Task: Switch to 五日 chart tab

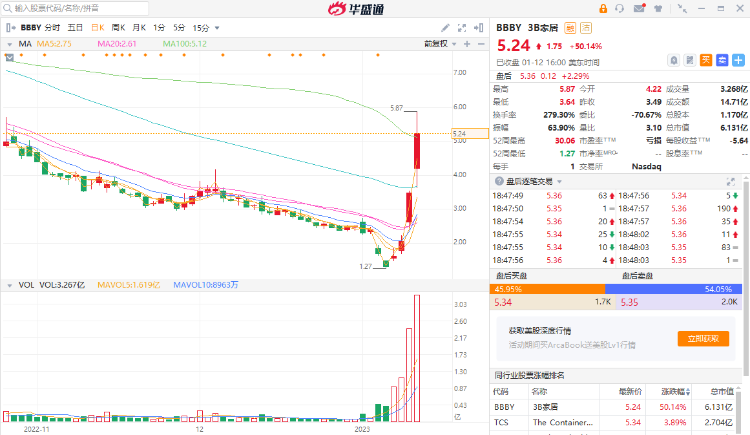Action: 75,28
